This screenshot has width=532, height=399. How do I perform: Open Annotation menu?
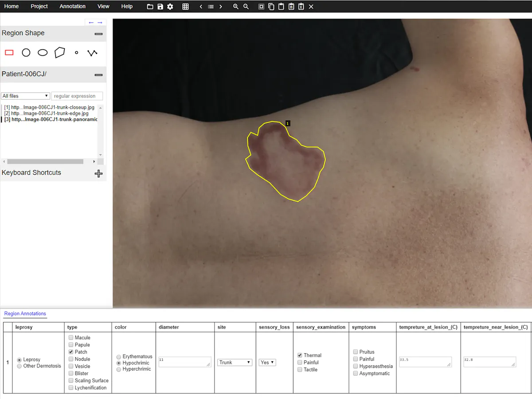(73, 6)
